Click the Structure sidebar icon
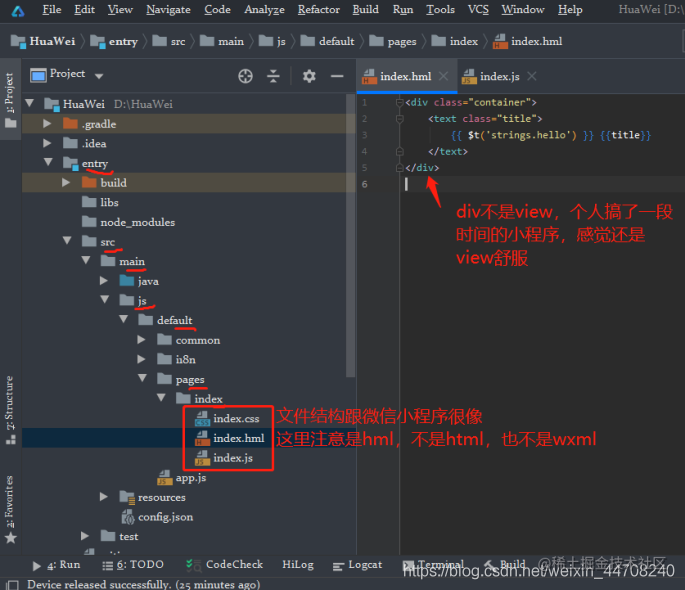Screen dimensions: 685x590 tap(10, 439)
